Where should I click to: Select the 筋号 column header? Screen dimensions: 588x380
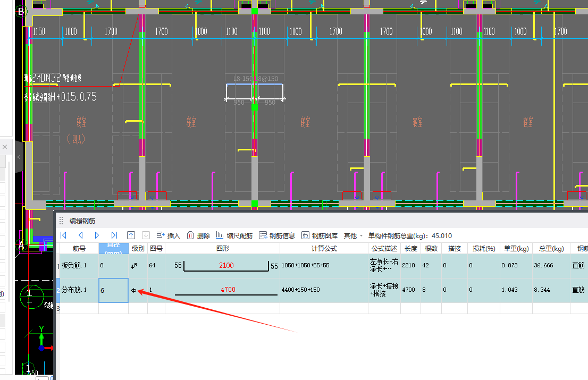[79, 249]
